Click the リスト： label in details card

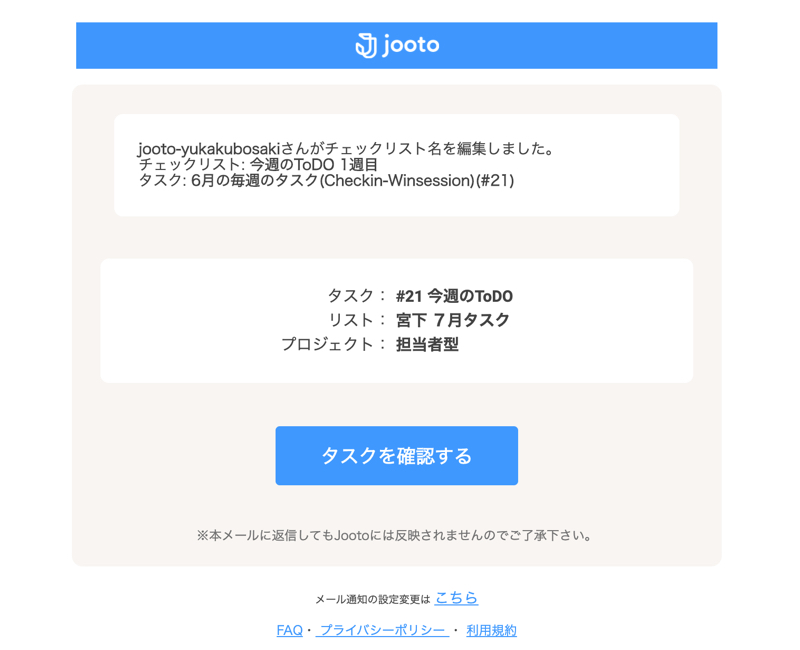tap(356, 320)
